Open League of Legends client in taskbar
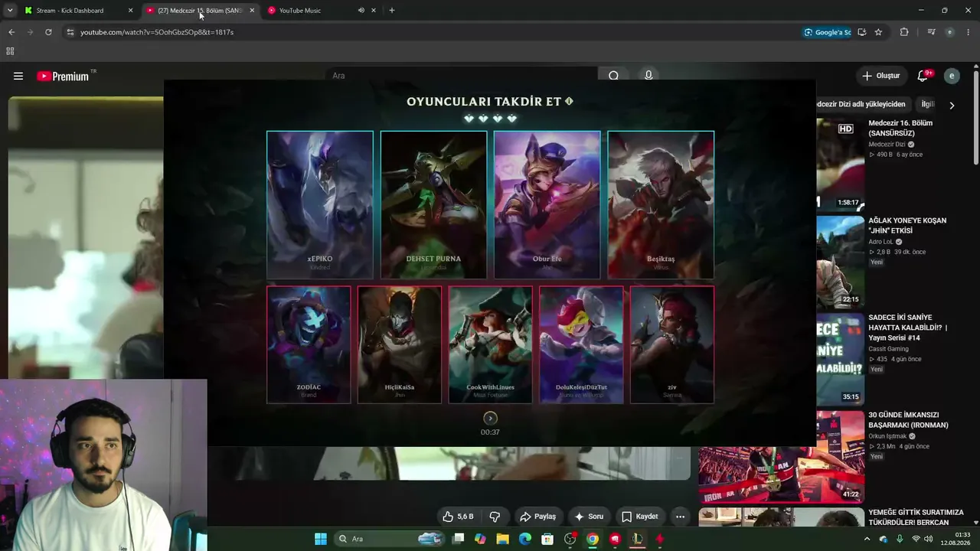Screen dimensions: 980x551 click(637, 539)
